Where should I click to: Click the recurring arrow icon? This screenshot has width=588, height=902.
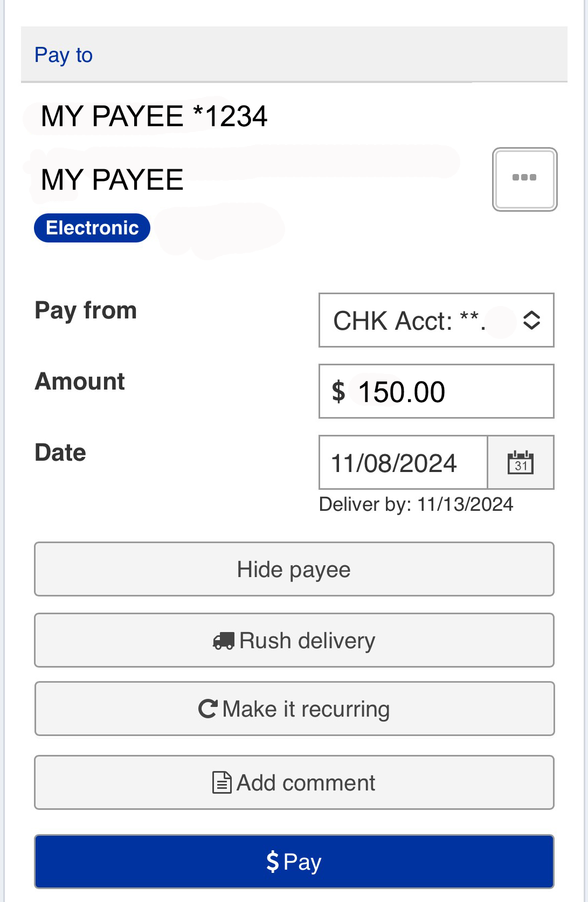tap(209, 708)
